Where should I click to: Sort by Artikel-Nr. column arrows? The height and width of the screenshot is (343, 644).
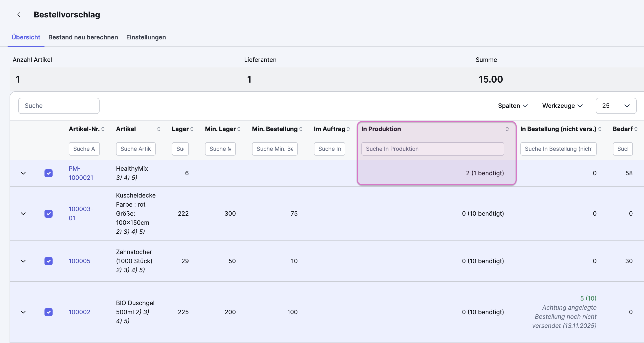(103, 129)
